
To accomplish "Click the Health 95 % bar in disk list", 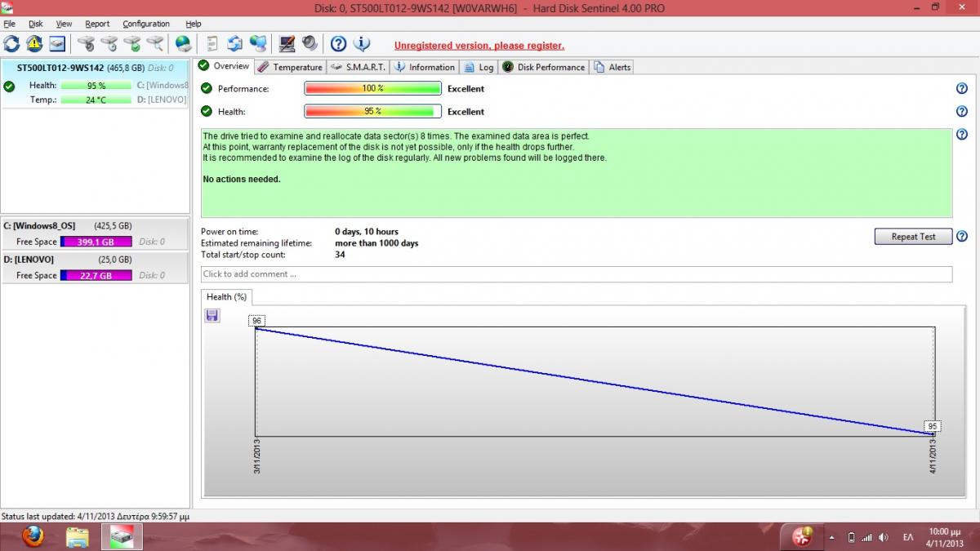I will coord(96,86).
